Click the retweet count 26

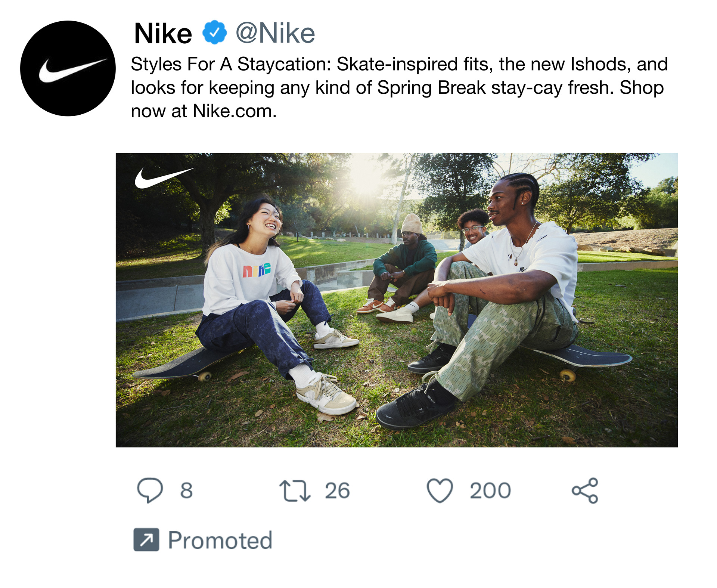pyautogui.click(x=337, y=490)
